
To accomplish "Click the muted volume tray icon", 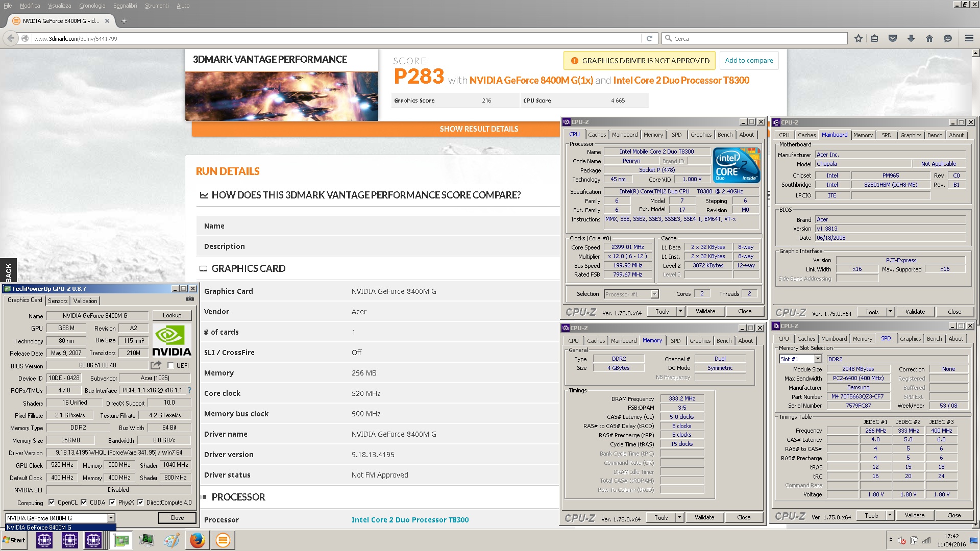I will (902, 541).
